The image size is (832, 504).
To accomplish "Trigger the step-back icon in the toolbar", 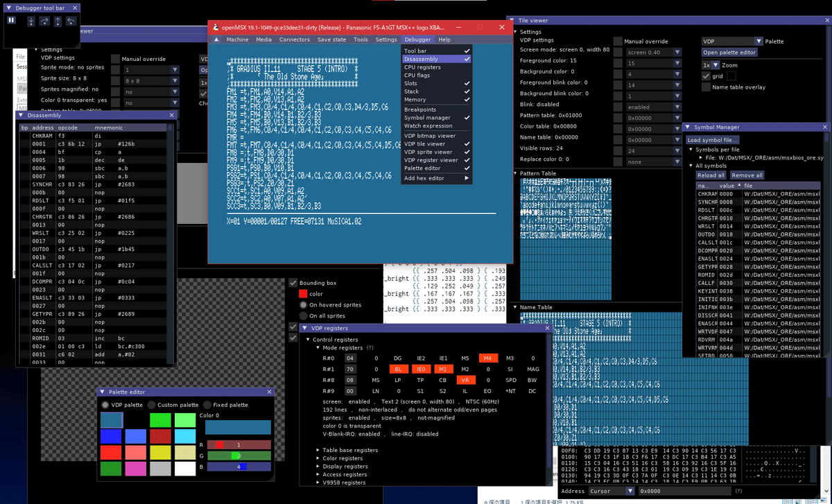I will tap(71, 21).
